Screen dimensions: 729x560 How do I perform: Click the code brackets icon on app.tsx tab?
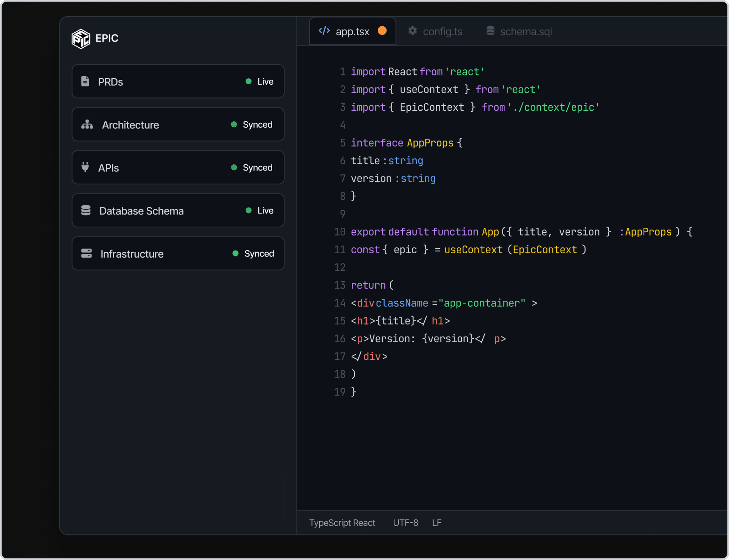coord(324,31)
